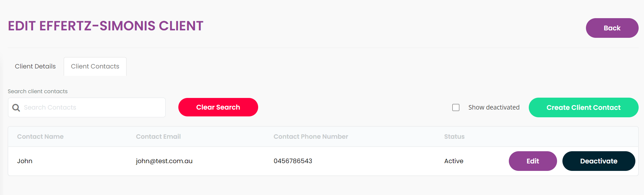Click the Active status cell

click(x=453, y=161)
